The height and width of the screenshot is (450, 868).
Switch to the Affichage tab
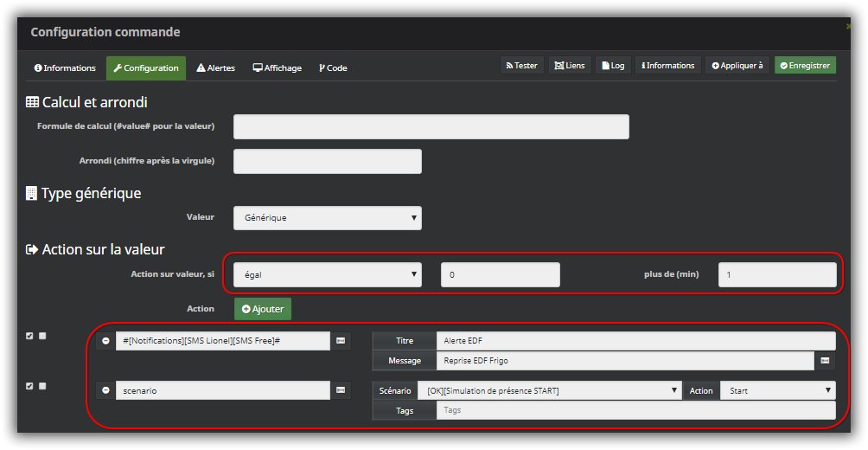tap(277, 68)
